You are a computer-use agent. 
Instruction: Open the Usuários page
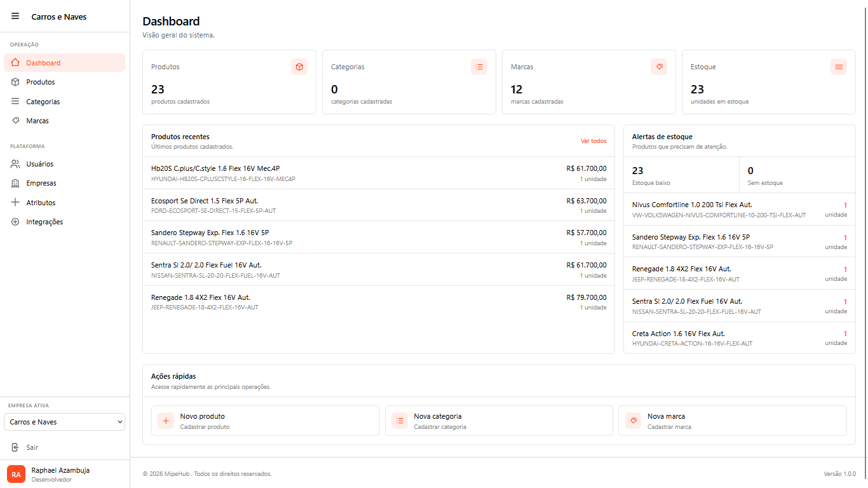coord(64,164)
